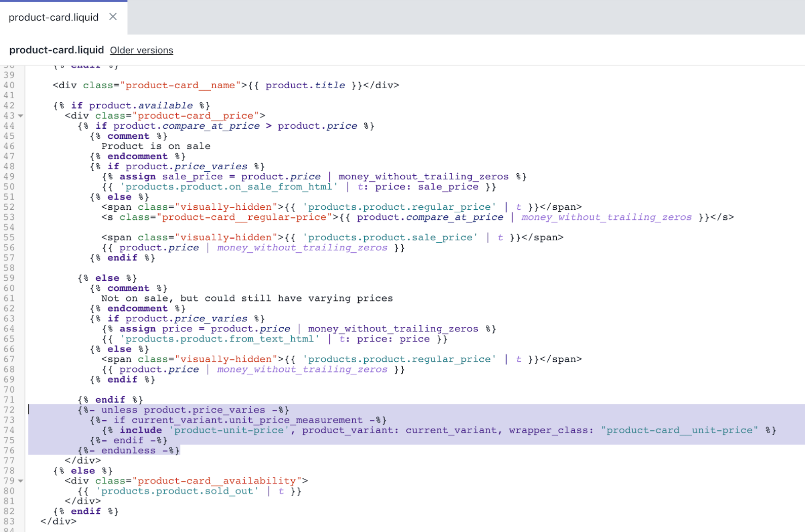Place cursor in "product-card__regular-price" class string
Viewport: 805px width, 532px height.
point(244,217)
